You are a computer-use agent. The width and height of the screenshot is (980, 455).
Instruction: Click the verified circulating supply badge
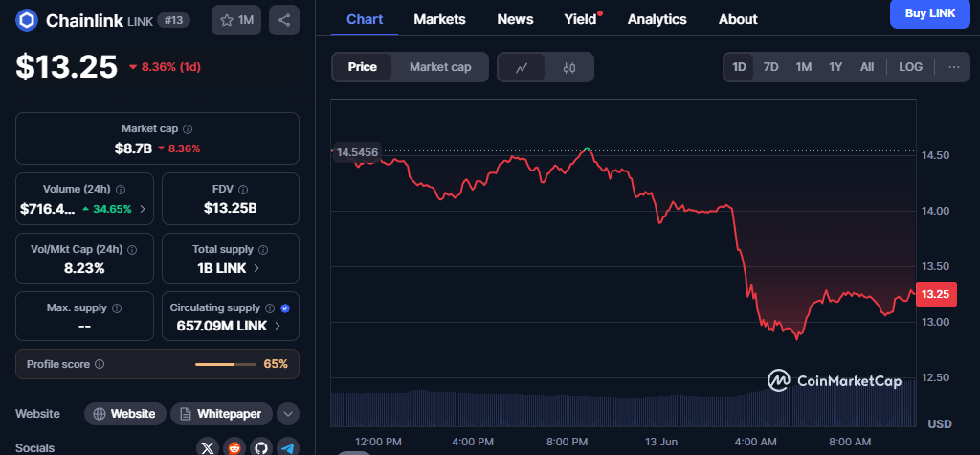click(x=285, y=308)
